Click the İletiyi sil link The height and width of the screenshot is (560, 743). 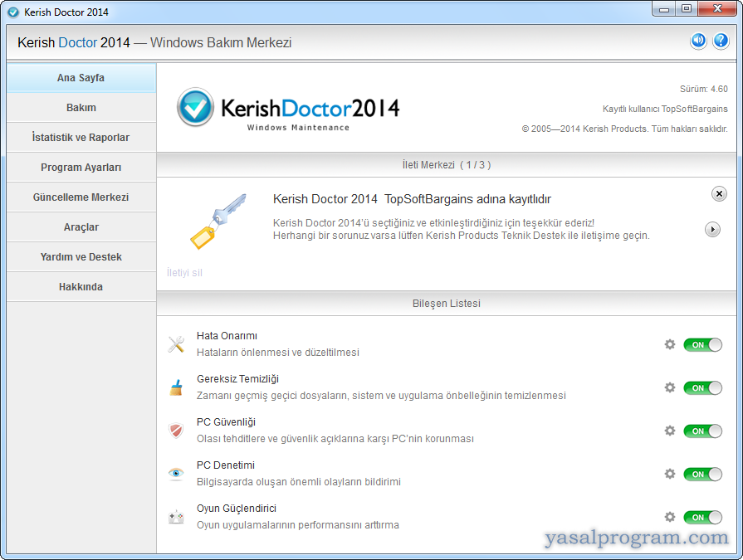pyautogui.click(x=184, y=272)
